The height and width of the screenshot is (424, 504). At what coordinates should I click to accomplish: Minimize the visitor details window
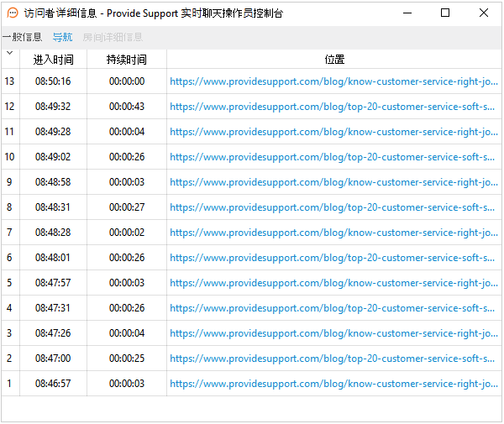407,13
